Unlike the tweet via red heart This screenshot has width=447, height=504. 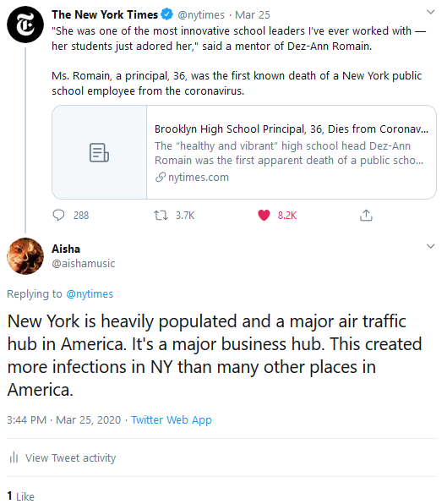tap(264, 215)
